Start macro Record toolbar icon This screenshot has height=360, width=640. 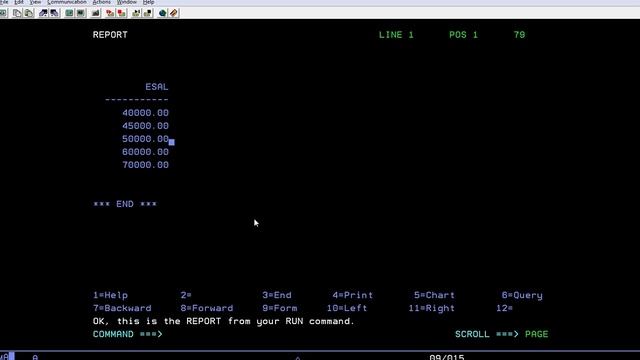pyautogui.click(x=110, y=13)
